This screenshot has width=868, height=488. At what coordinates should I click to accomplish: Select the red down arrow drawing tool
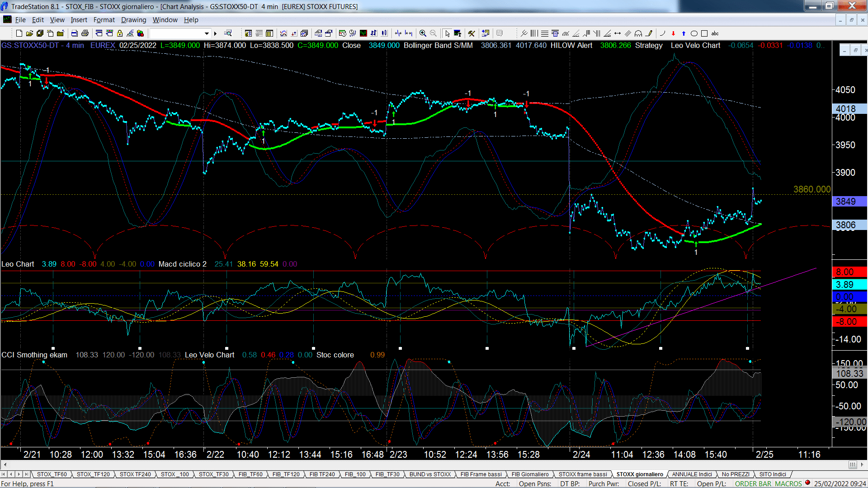pos(673,33)
